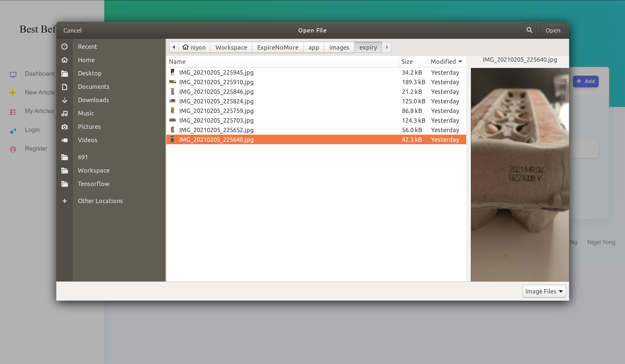Select file IMG_20210205_225910.jpg
Image resolution: width=625 pixels, height=364 pixels.
coord(216,82)
